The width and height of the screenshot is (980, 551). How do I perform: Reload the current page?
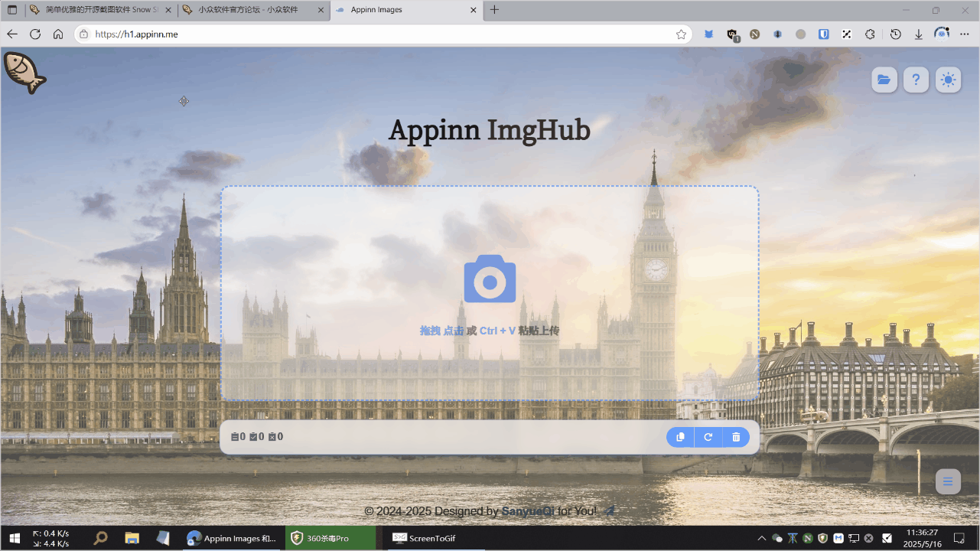pyautogui.click(x=35, y=34)
